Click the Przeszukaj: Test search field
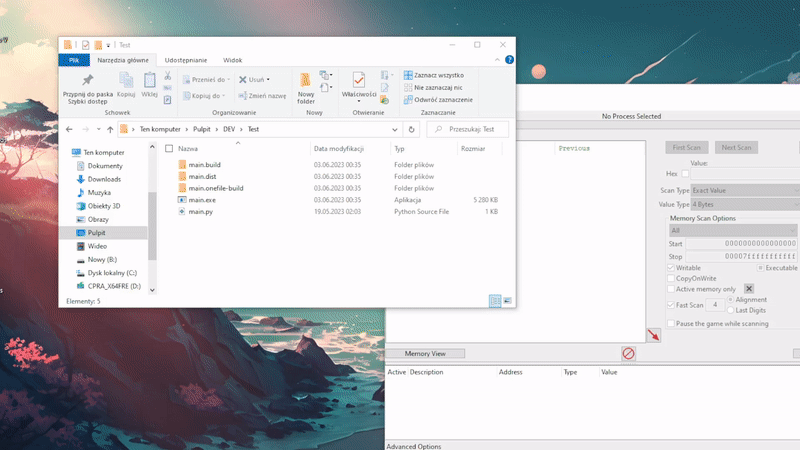This screenshot has height=450, width=800. coord(468,129)
